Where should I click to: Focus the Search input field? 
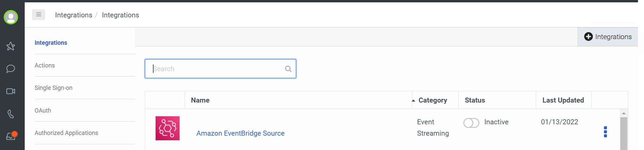click(220, 69)
